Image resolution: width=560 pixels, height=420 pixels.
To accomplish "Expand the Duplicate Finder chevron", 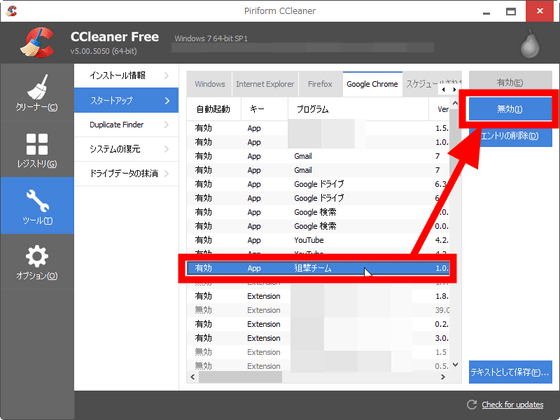I will (x=167, y=125).
